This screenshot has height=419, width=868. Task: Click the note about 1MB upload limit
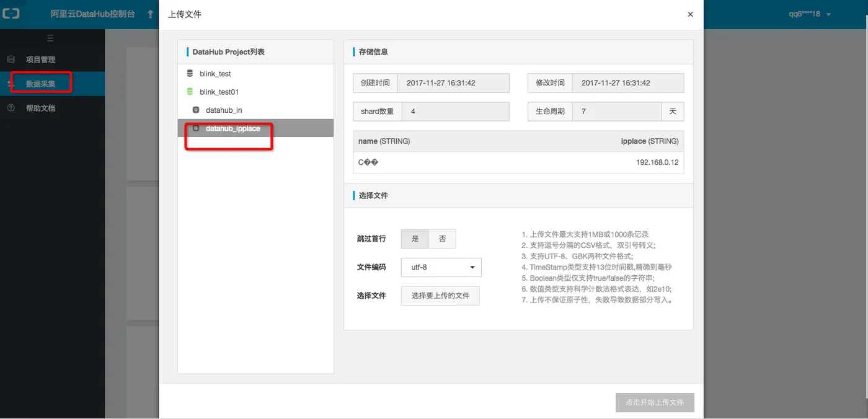[585, 235]
